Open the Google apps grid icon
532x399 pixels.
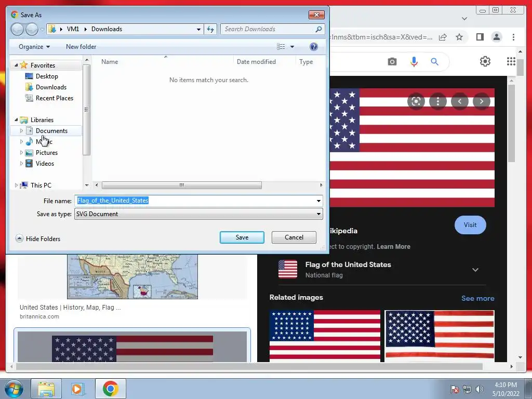tap(511, 61)
